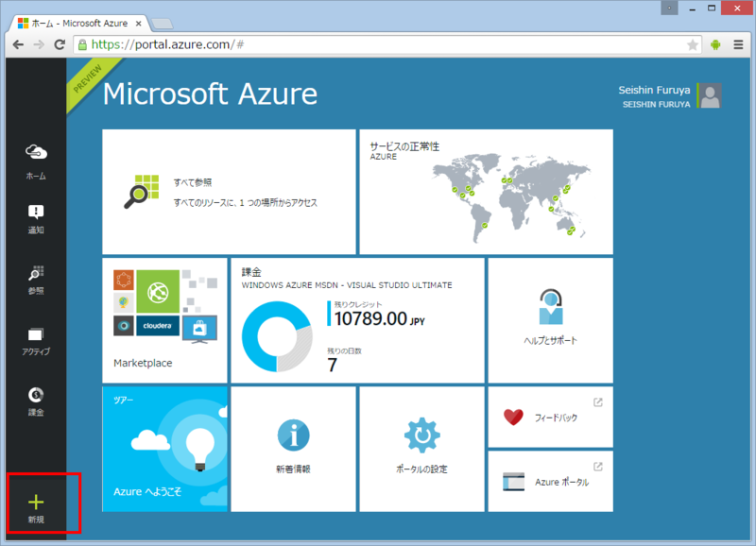
Task: Open the Home cloud icon in sidebar
Action: pos(36,152)
